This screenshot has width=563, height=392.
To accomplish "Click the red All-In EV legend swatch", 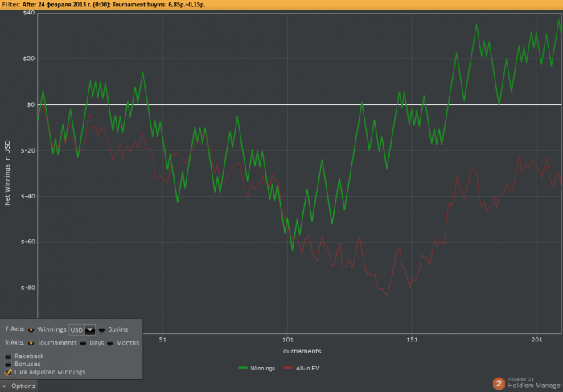I will [x=288, y=368].
